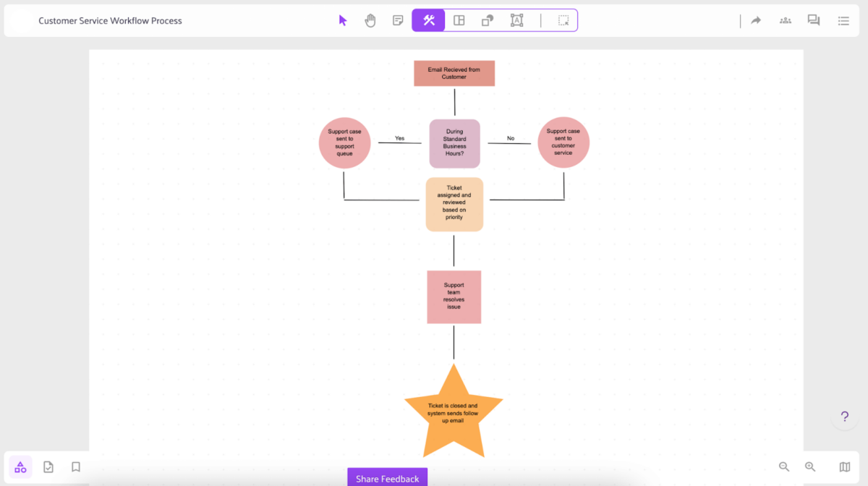Select the text box tool
Screen dimensions: 868x486
click(516, 20)
